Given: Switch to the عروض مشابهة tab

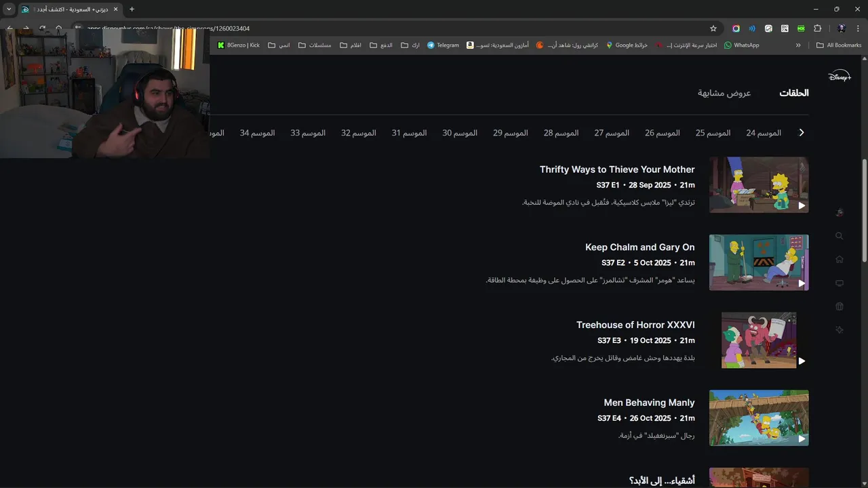Looking at the screenshot, I should point(724,93).
